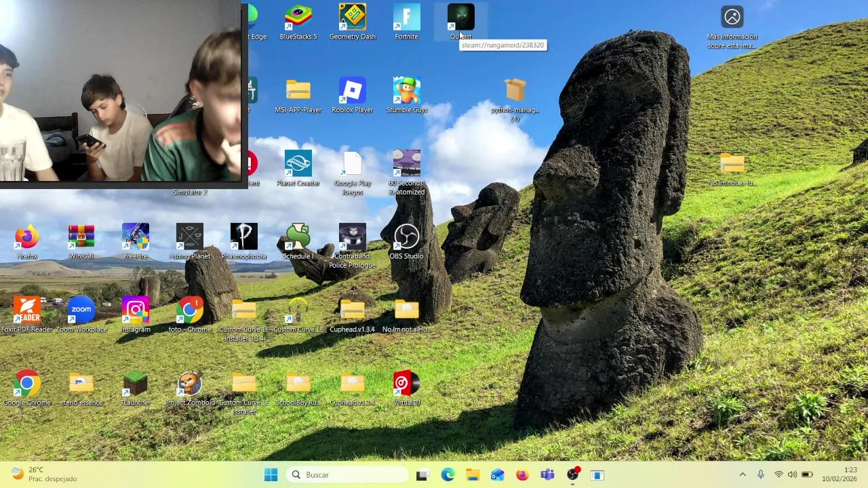Open the Windows Start menu
The height and width of the screenshot is (488, 868).
tap(271, 474)
